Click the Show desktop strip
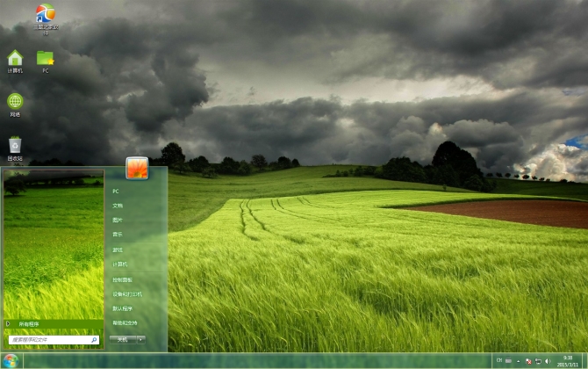Viewport: 588px width, 369px height. 584,361
